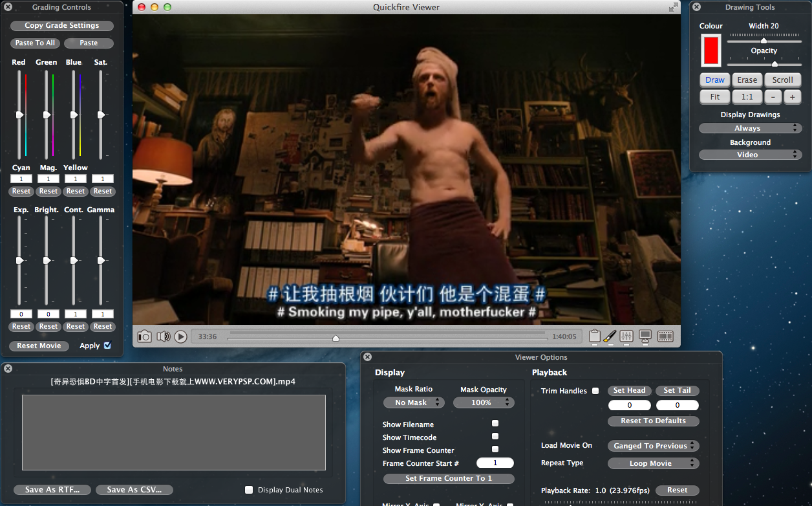The image size is (812, 506).
Task: Click the timeline playhead scrubber
Action: coord(336,338)
